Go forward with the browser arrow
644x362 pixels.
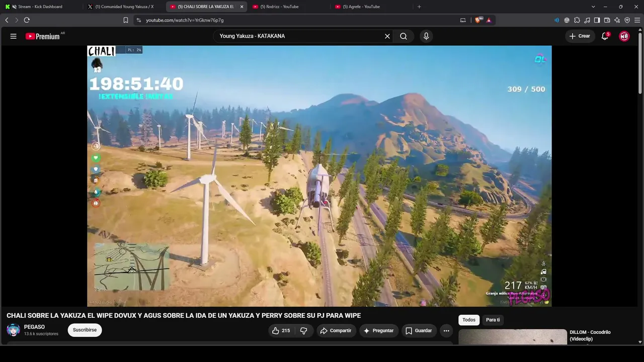point(16,20)
